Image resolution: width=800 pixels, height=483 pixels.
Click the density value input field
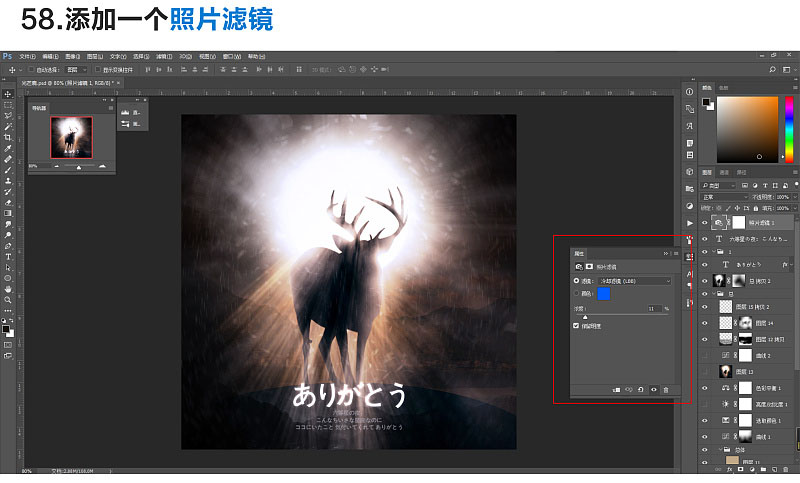[654, 309]
